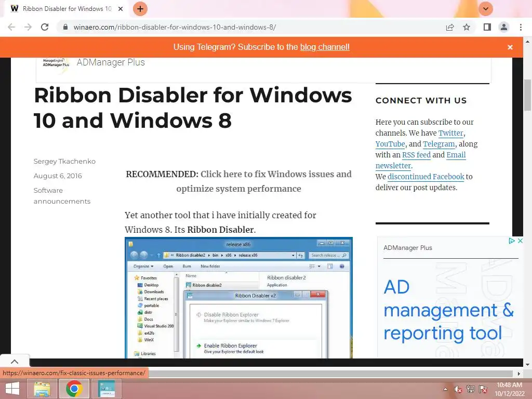
Task: Jump to the vertical scrollbar thumb
Action: (527, 95)
